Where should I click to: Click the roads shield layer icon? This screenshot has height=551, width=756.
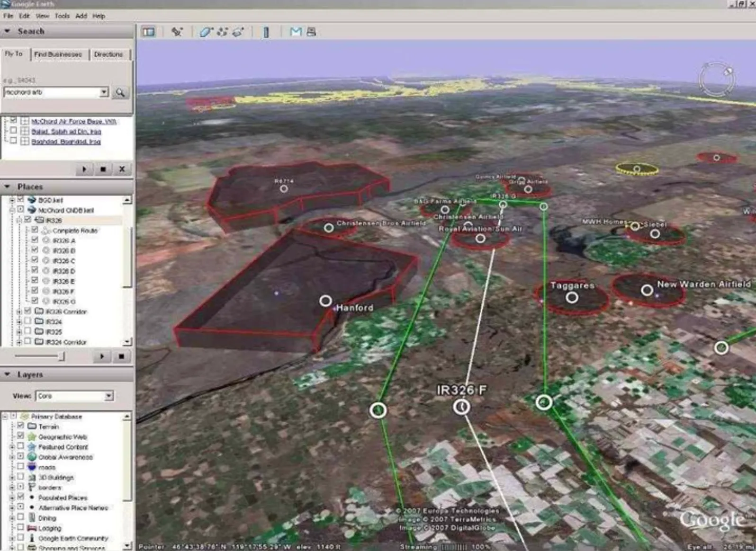(32, 467)
